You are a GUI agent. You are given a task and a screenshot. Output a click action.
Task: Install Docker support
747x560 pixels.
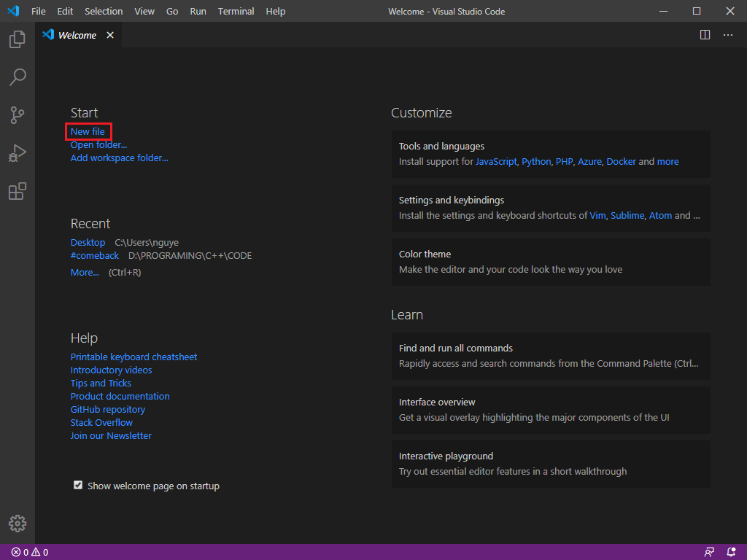tap(621, 162)
